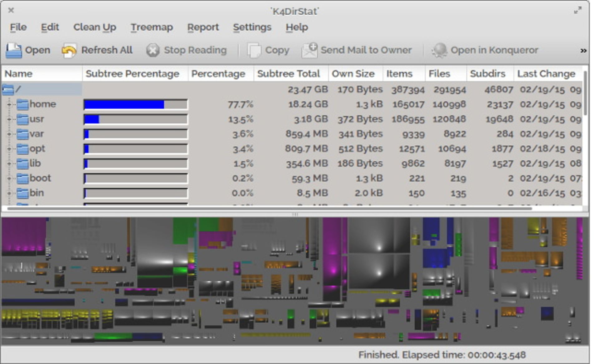Image resolution: width=599 pixels, height=364 pixels.
Task: Click the 23.47 GB root subtree total
Action: 308,90
